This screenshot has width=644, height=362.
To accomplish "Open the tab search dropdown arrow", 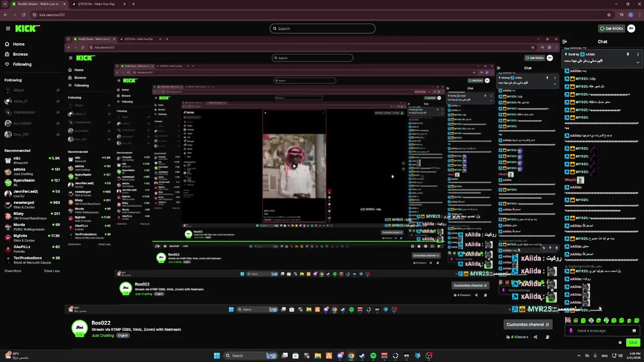I will 5,4.
